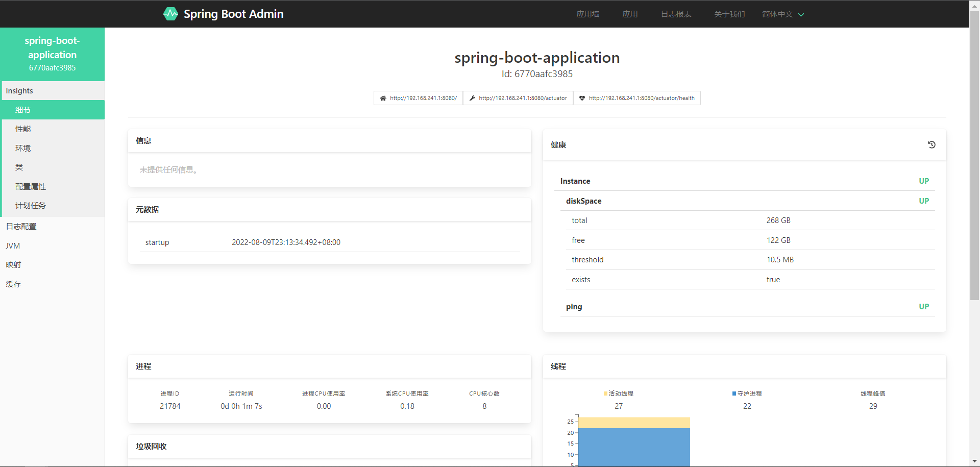Click the heart health-check icon
The image size is (980, 467).
(x=582, y=98)
